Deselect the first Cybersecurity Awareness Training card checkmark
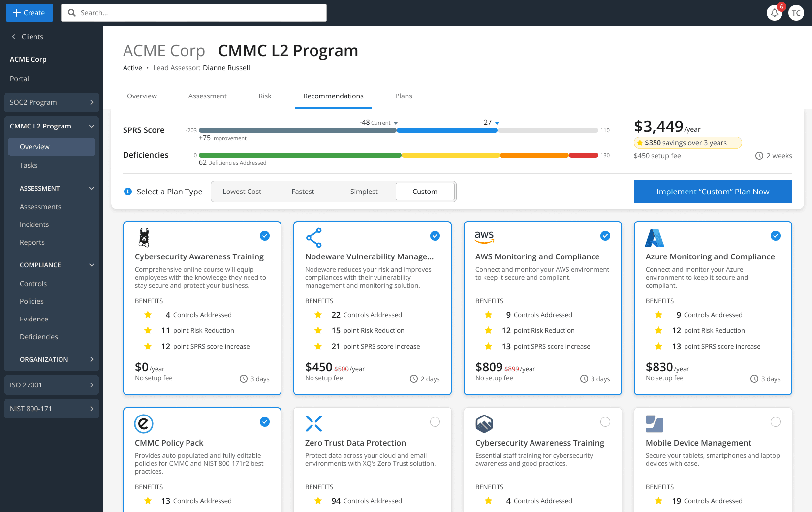Image resolution: width=812 pixels, height=512 pixels. coord(265,236)
